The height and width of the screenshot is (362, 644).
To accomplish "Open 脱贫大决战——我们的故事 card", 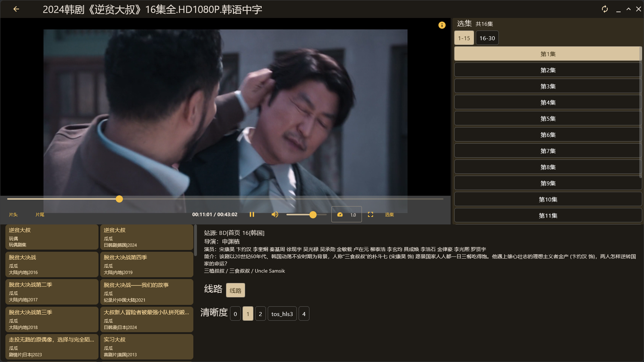I will [147, 292].
